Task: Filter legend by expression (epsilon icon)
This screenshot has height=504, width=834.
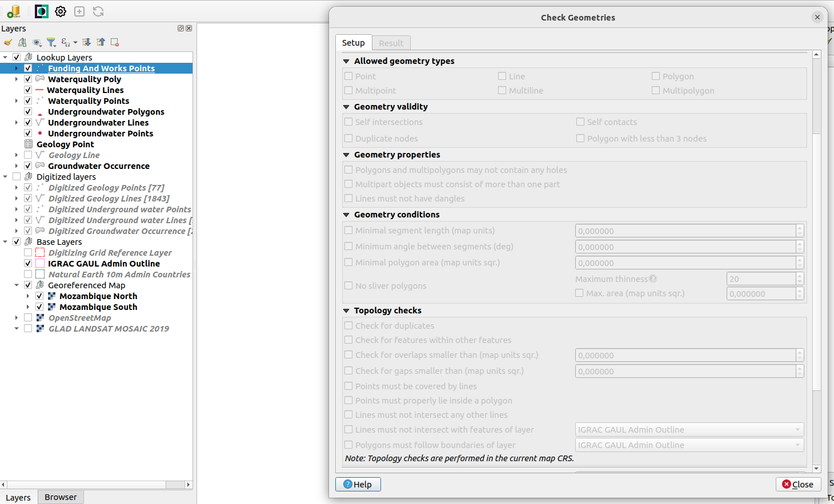Action: [66, 42]
